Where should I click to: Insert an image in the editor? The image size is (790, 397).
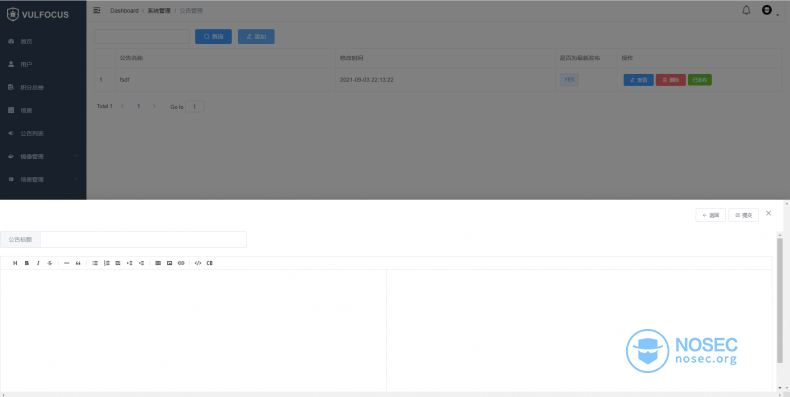(169, 263)
